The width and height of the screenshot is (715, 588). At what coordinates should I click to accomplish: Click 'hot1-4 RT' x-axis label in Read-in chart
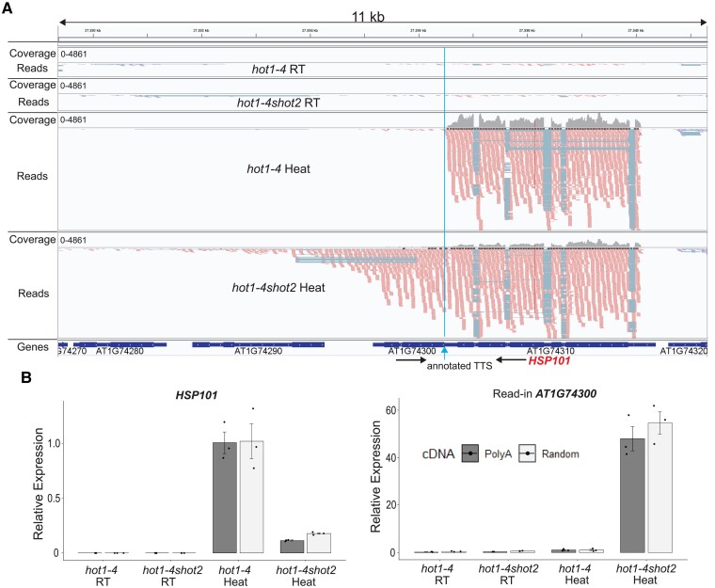tap(437, 574)
